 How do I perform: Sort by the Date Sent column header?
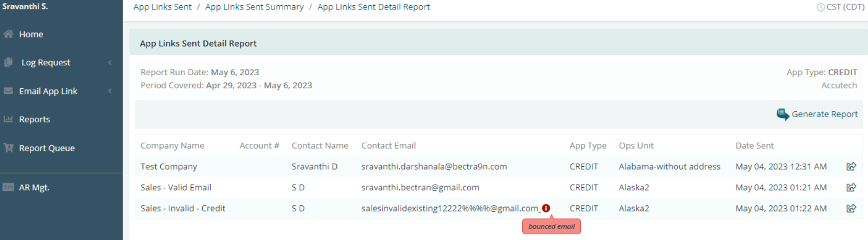click(754, 145)
